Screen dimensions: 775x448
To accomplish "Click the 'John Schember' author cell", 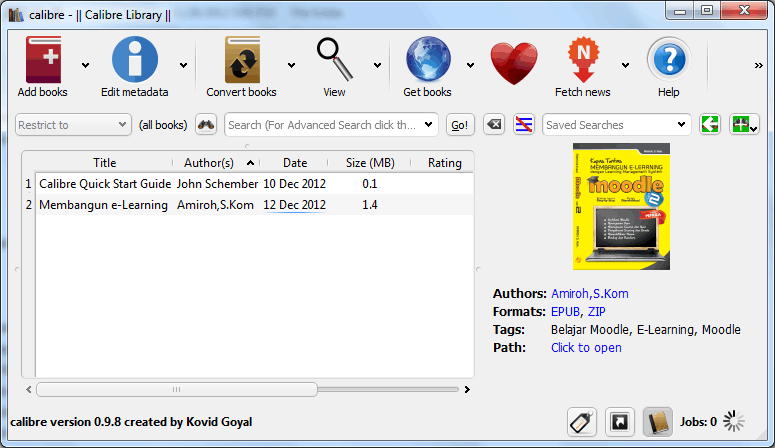I will click(x=217, y=184).
